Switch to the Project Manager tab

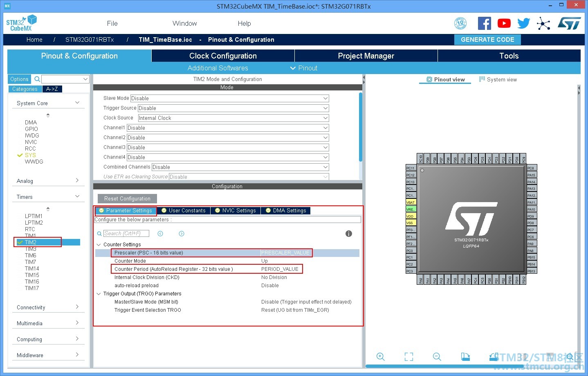(x=366, y=56)
